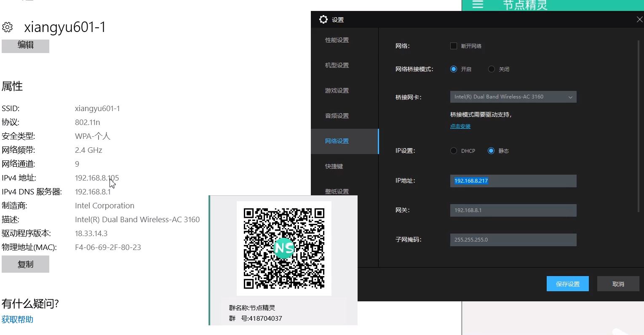Click the IP地址 input field

click(513, 181)
